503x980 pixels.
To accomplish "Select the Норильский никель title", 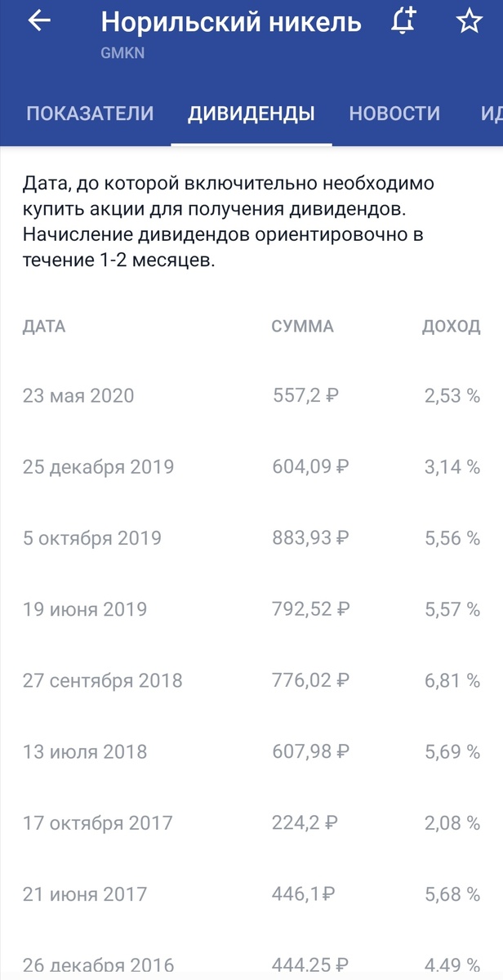I will click(229, 22).
